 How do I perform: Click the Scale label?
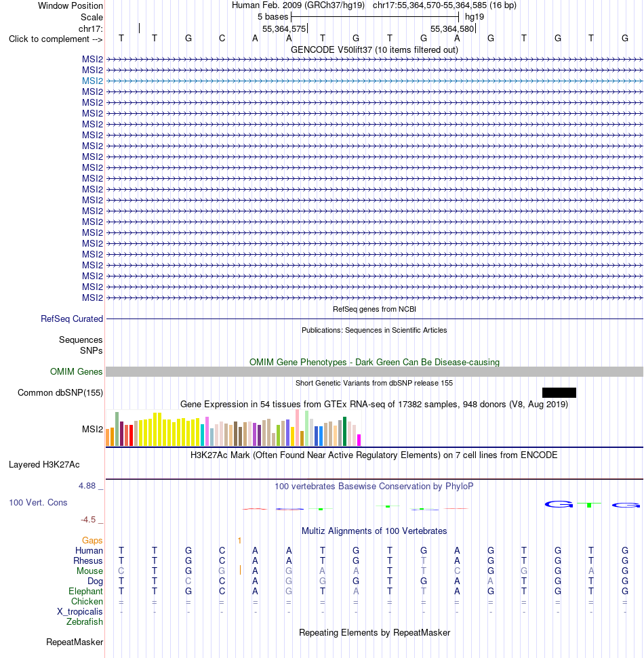92,17
